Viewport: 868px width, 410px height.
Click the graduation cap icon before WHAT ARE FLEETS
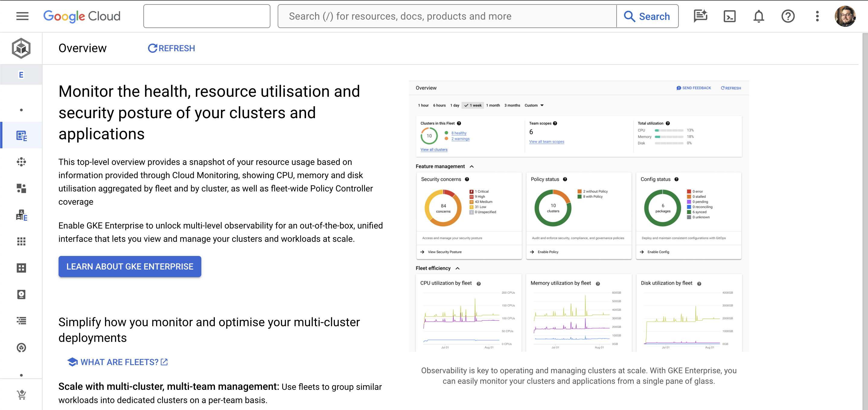point(72,362)
